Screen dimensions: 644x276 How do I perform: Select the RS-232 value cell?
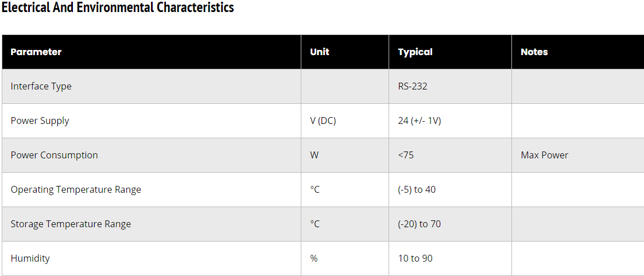click(413, 86)
